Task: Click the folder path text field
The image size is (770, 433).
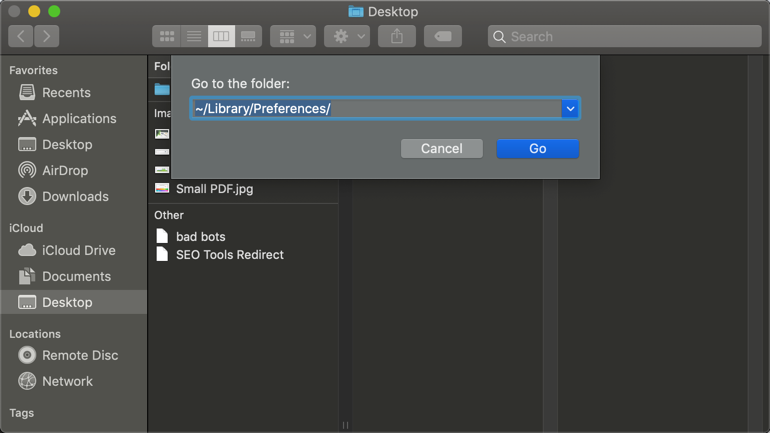Action: click(x=375, y=108)
